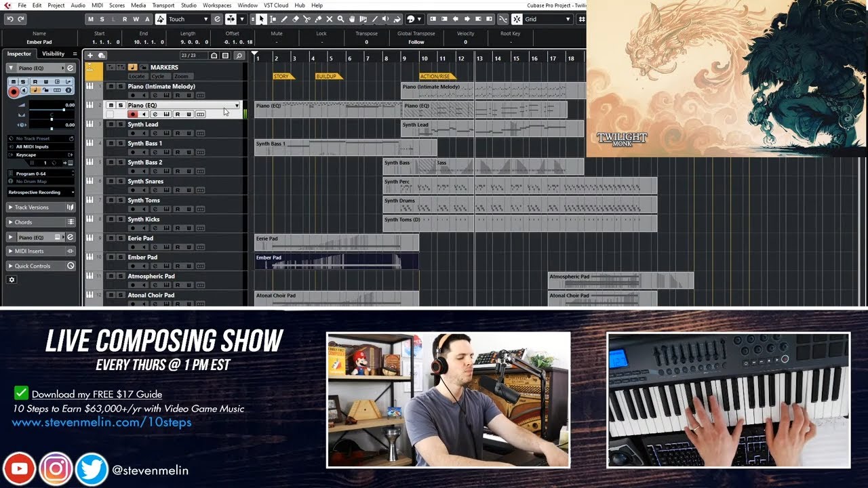Image resolution: width=868 pixels, height=488 pixels.
Task: Adjust the Inspector pan slider at C
Action: pos(52,119)
